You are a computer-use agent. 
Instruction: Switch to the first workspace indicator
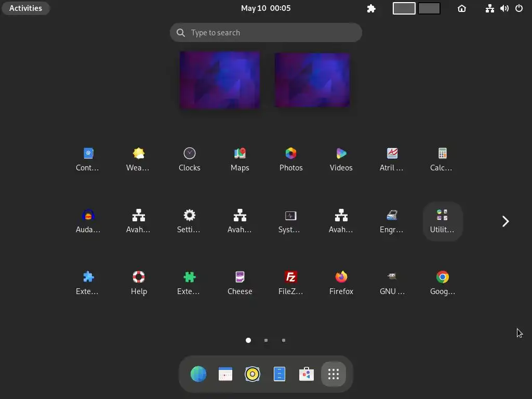404,8
